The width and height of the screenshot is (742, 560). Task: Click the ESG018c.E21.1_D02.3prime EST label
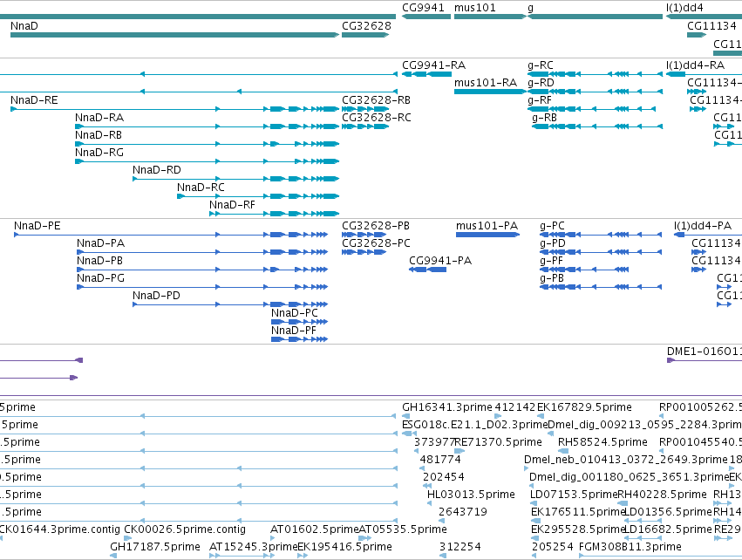click(x=474, y=425)
